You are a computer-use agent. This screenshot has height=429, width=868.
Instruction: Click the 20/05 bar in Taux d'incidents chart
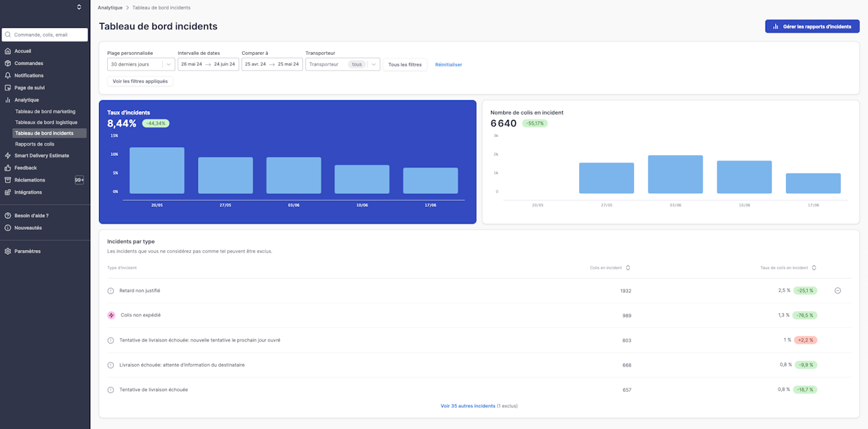point(157,171)
